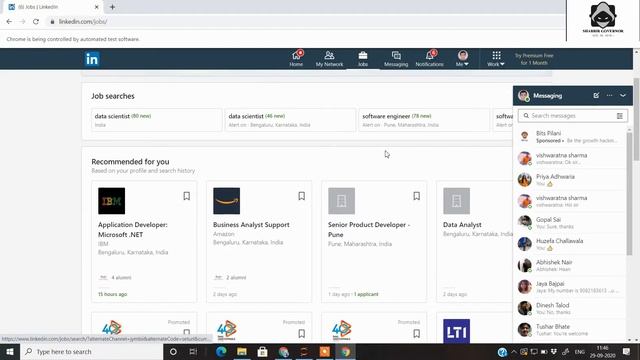Viewport: 640px width, 360px height.
Task: Open a new browser tab
Action: [112, 7]
